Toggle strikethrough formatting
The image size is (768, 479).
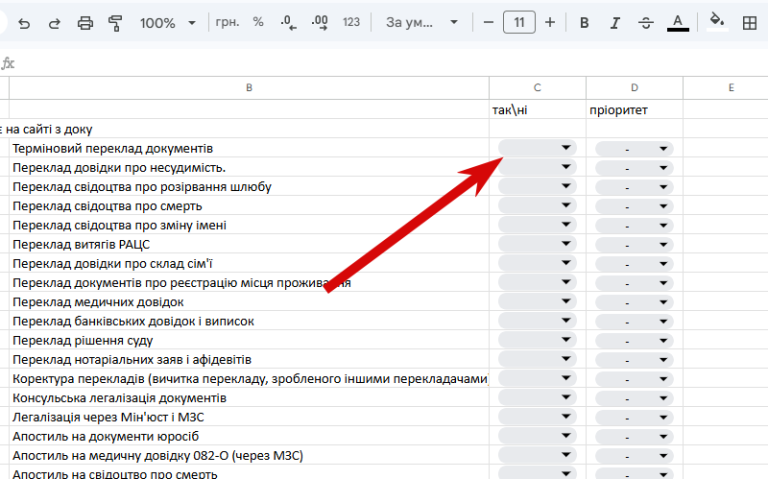(x=646, y=23)
